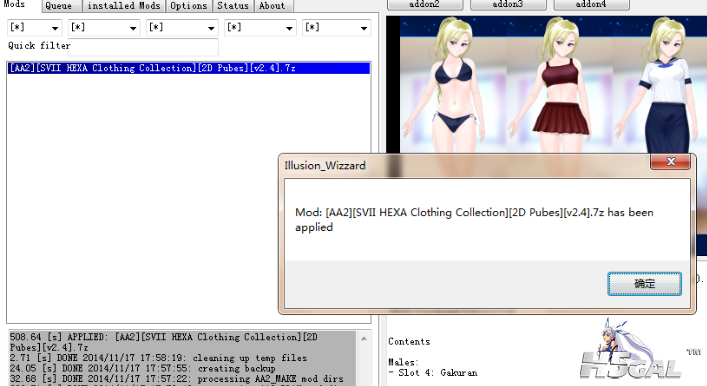The width and height of the screenshot is (707, 386).
Task: Click the 'Contents' label
Action: coord(409,342)
